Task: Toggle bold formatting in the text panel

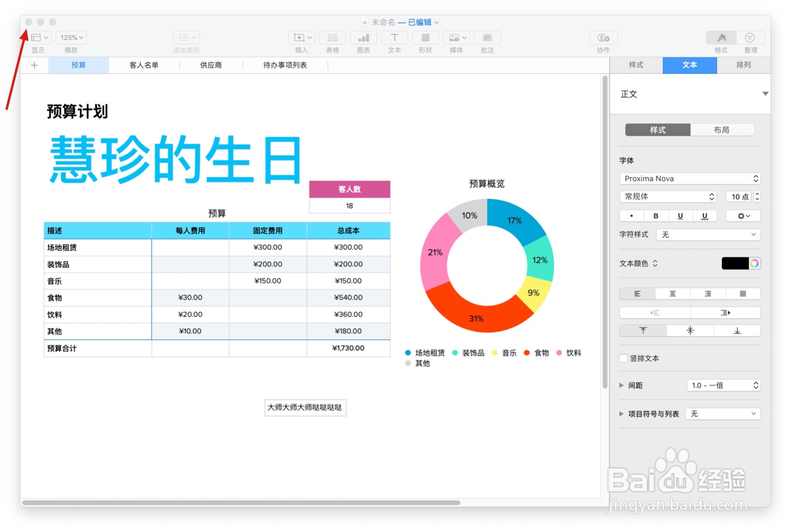Action: pyautogui.click(x=656, y=215)
